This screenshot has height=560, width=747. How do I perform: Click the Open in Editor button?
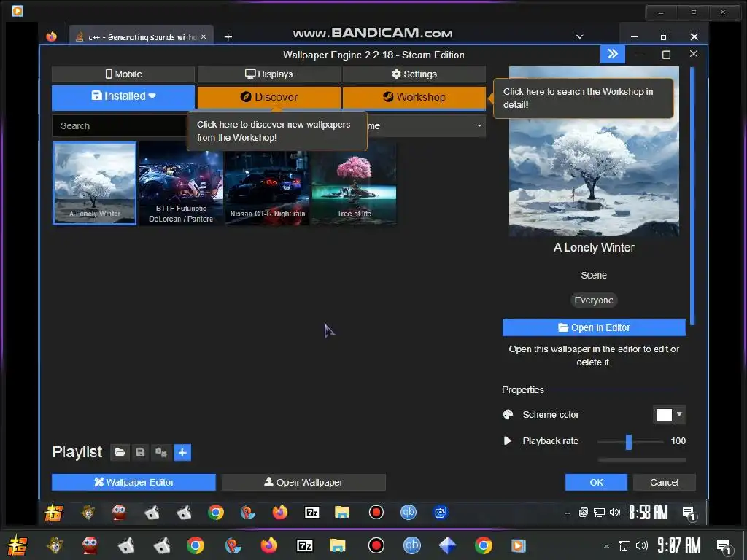click(594, 327)
